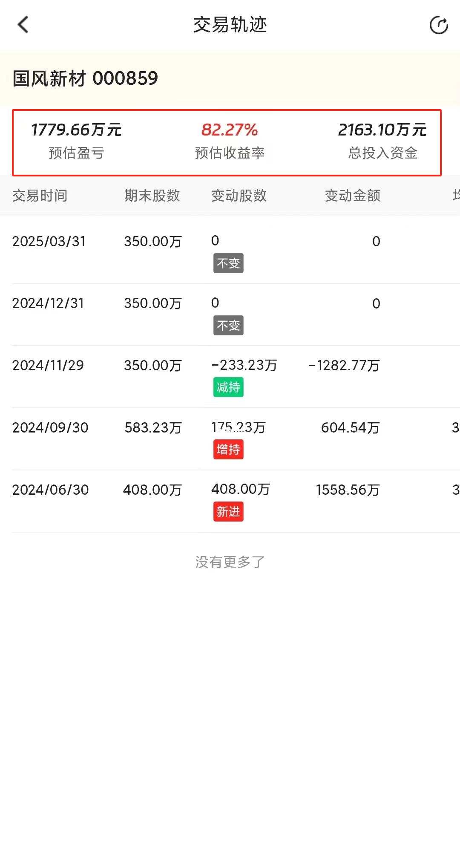Select the red 增持 tag
The width and height of the screenshot is (460, 868).
tap(228, 450)
